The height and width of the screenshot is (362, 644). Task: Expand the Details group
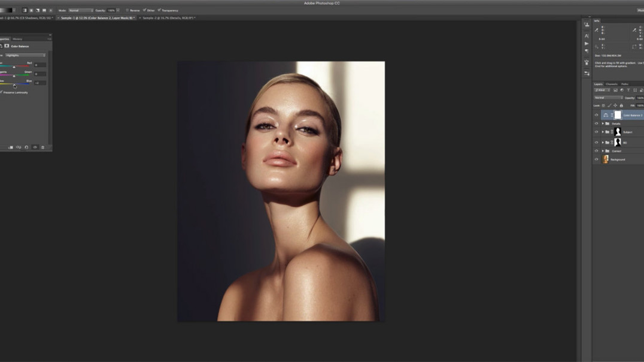[603, 123]
